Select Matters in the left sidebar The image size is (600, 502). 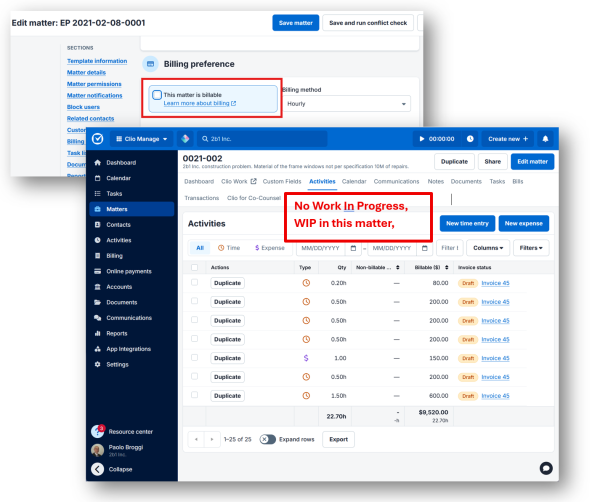132,209
